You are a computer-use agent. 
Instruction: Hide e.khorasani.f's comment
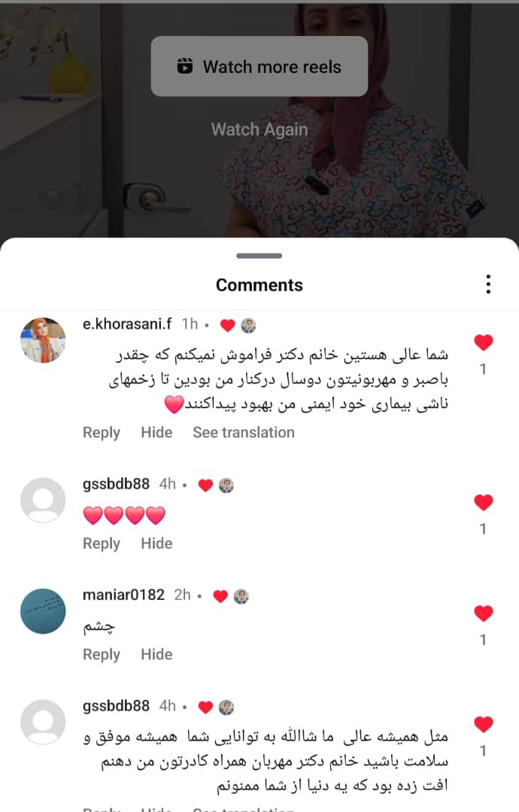(156, 432)
